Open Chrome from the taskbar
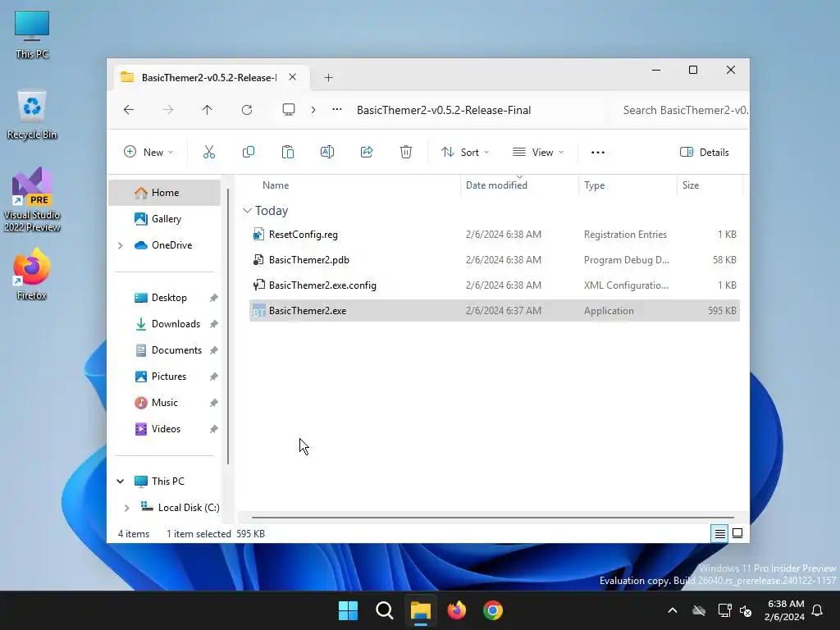840x630 pixels. (x=493, y=610)
